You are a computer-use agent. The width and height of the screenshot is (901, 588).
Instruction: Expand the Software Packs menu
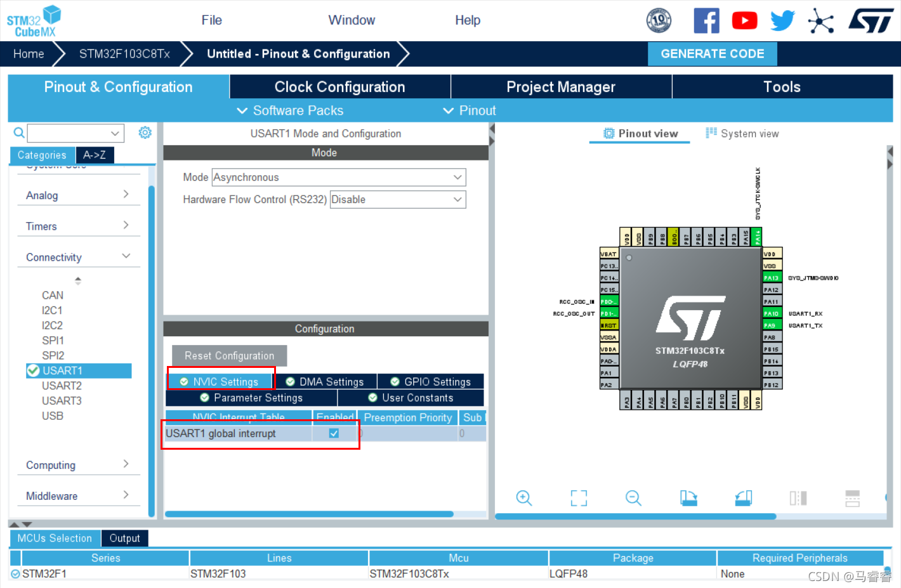click(x=290, y=110)
